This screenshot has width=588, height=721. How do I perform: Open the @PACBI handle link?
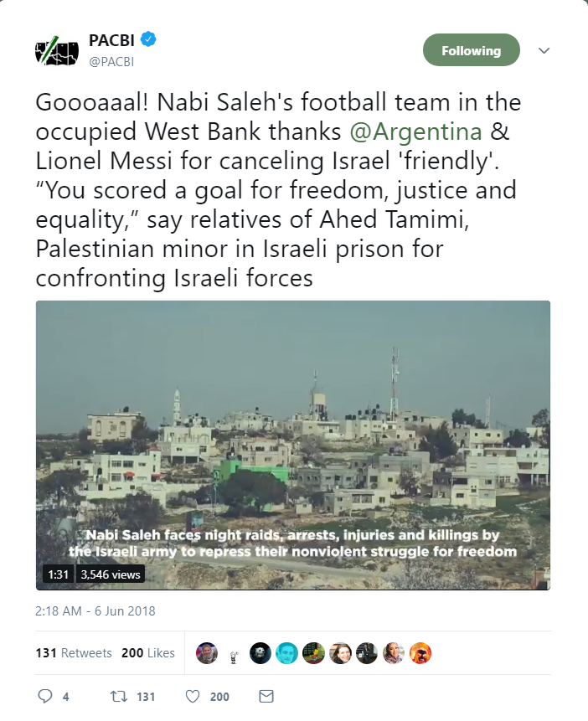pos(111,61)
